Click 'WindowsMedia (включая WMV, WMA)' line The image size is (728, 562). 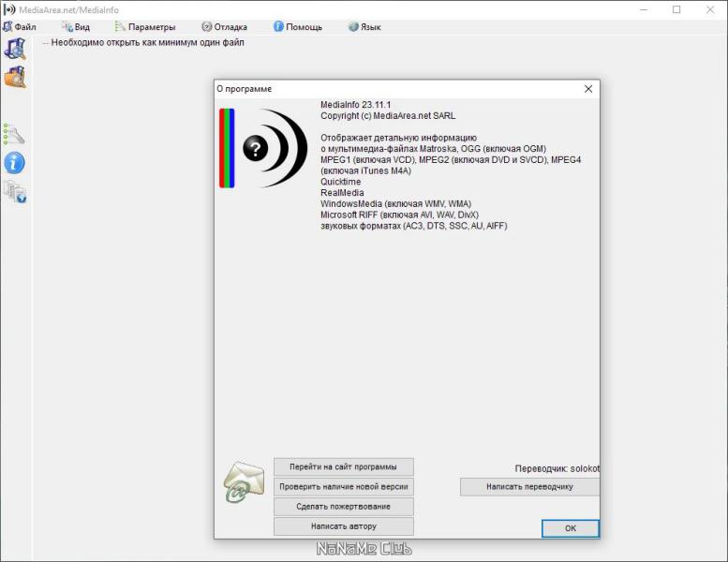[x=395, y=204]
